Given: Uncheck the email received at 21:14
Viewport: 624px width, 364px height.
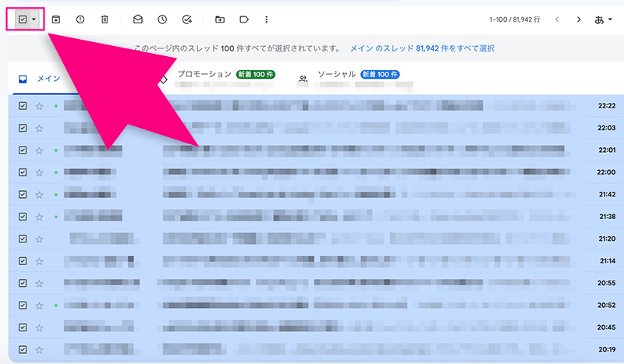Looking at the screenshot, I should (23, 261).
